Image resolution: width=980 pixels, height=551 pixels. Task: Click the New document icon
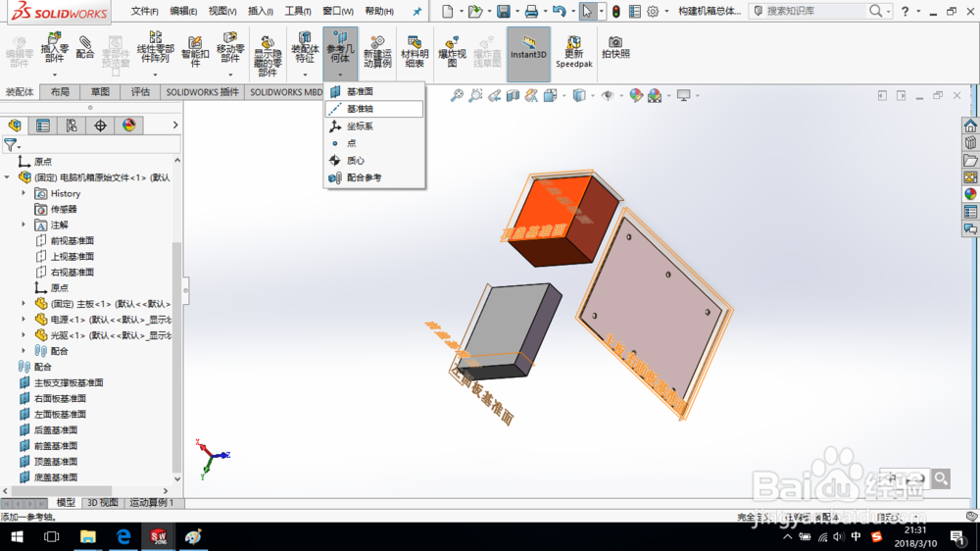click(x=448, y=11)
